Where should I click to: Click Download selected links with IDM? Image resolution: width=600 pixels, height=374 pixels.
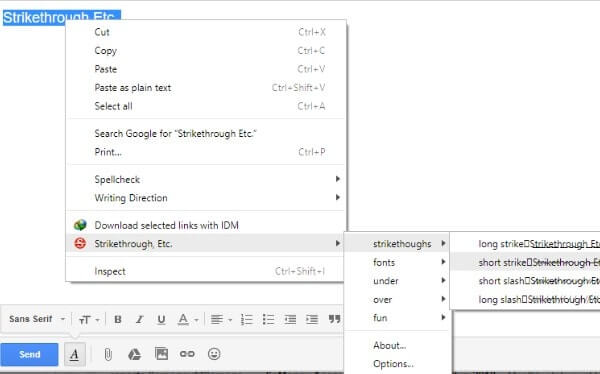tap(206, 225)
